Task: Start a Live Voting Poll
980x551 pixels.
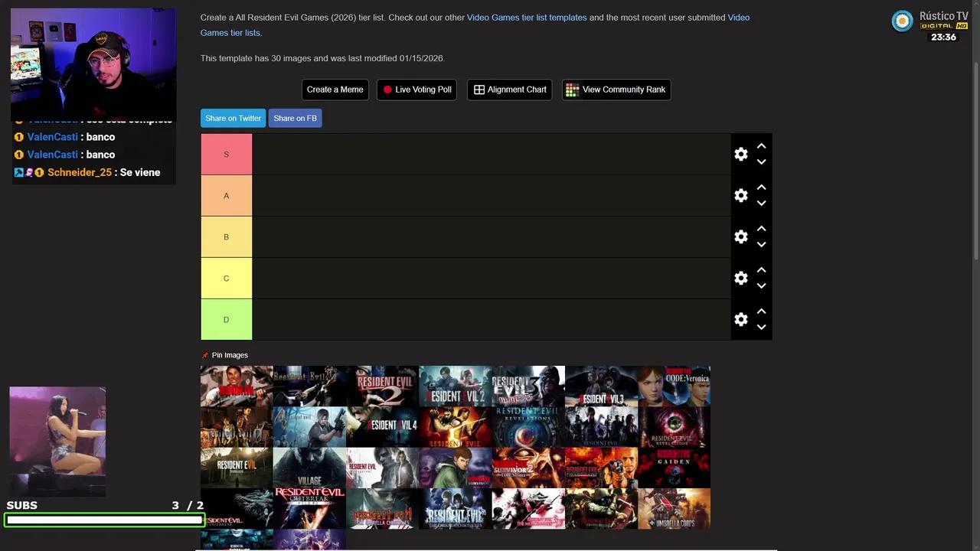Action: point(417,90)
